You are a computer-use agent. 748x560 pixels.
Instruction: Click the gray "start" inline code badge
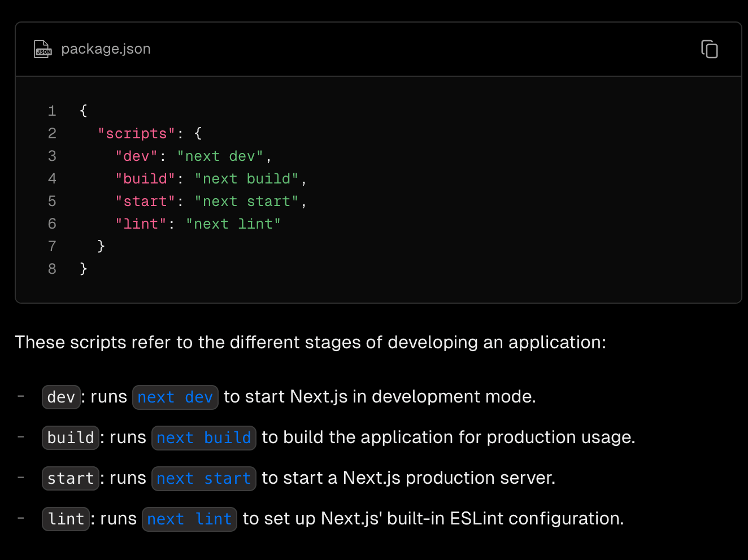[x=71, y=479]
